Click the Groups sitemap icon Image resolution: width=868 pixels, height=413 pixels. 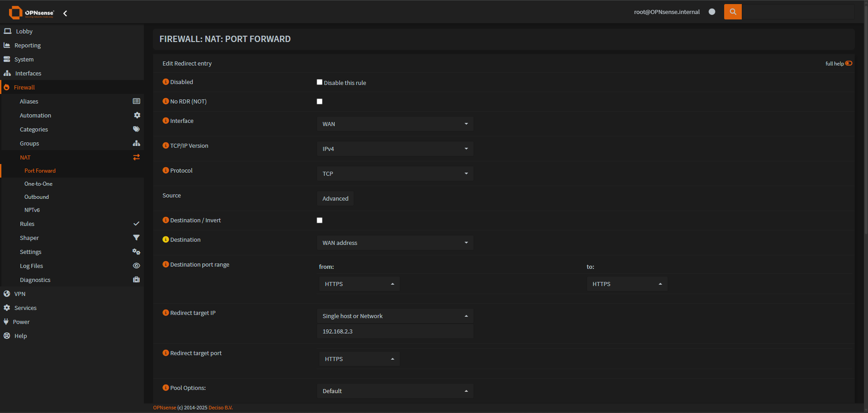tap(136, 143)
